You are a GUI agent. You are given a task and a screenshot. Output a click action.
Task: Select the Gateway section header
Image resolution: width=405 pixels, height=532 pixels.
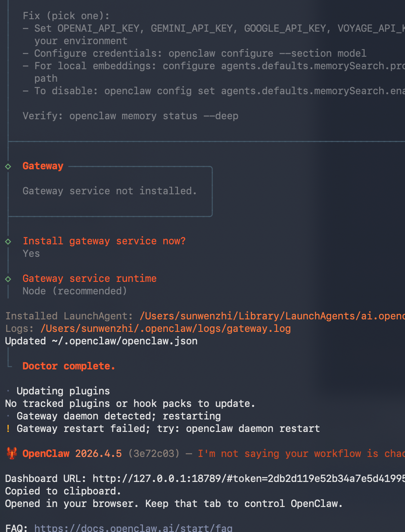(x=42, y=166)
